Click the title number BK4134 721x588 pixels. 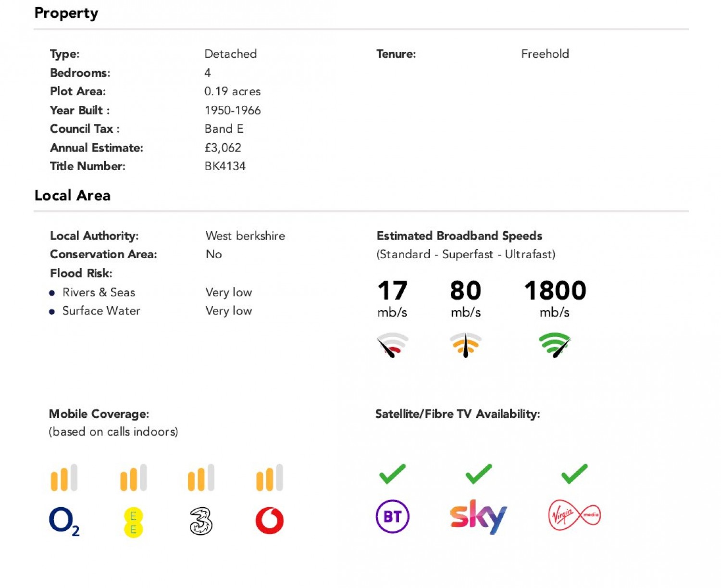pyautogui.click(x=225, y=166)
